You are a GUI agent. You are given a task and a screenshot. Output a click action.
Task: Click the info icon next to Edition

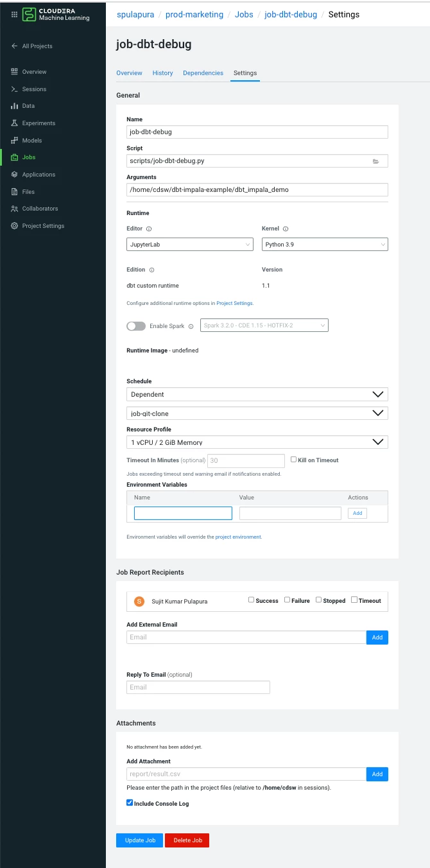pyautogui.click(x=151, y=270)
